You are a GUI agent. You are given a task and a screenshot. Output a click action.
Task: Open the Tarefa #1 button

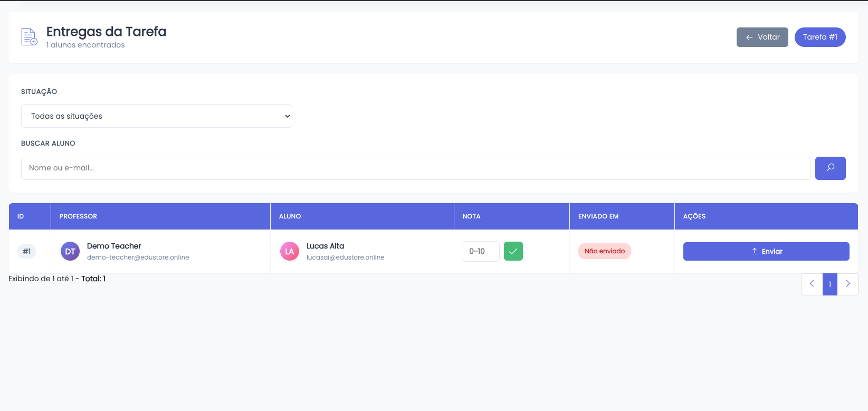(819, 37)
